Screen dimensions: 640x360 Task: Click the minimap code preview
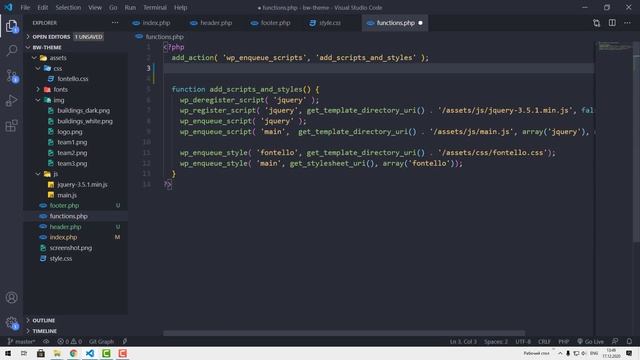click(x=615, y=46)
